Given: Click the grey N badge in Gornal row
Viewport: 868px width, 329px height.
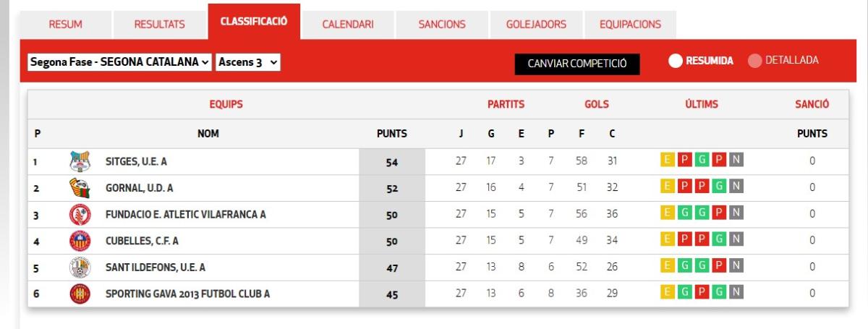Looking at the screenshot, I should pos(736,187).
